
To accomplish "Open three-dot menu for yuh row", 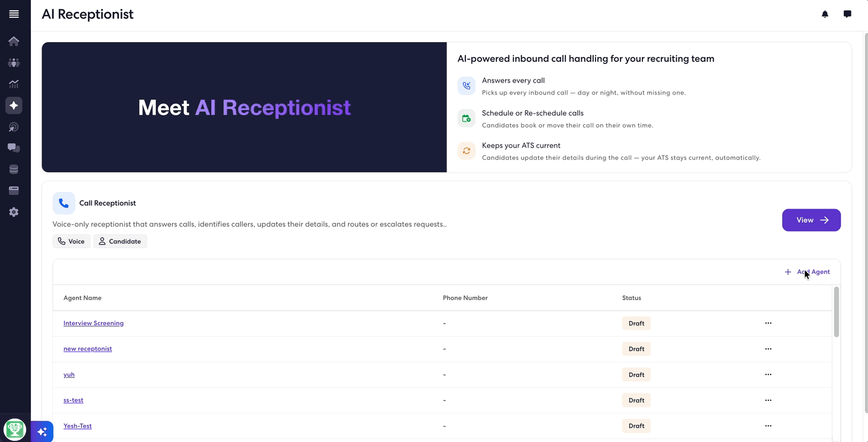I will pos(768,374).
